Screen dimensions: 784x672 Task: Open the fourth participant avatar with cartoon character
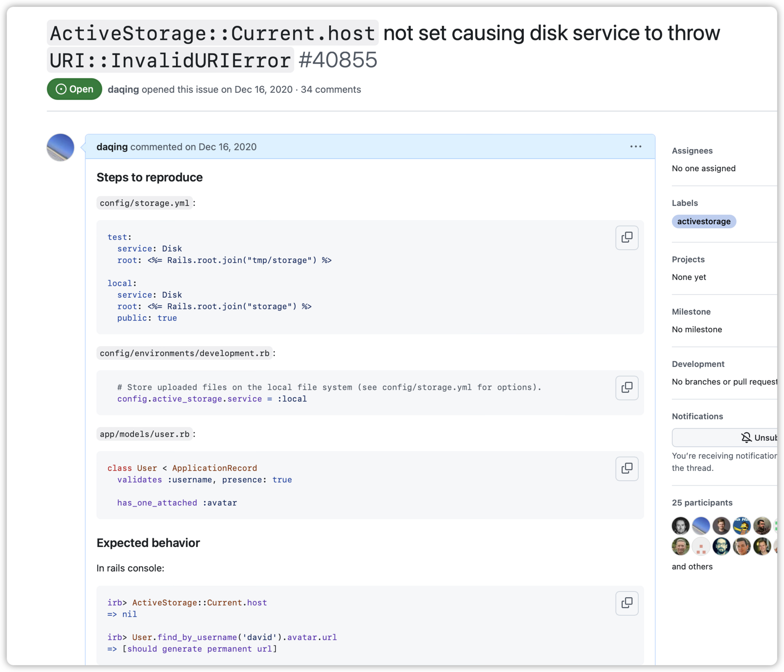click(x=742, y=526)
